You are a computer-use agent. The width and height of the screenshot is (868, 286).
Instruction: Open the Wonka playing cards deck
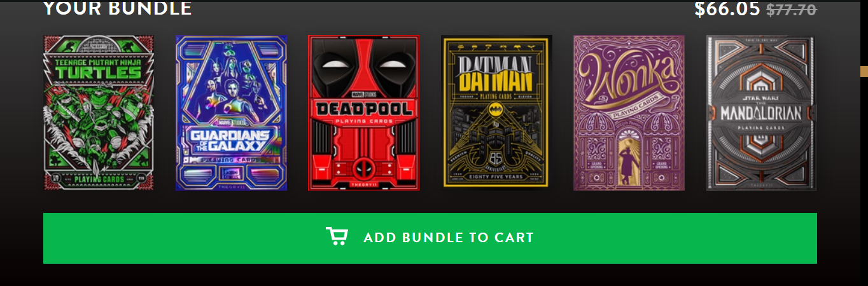point(629,112)
